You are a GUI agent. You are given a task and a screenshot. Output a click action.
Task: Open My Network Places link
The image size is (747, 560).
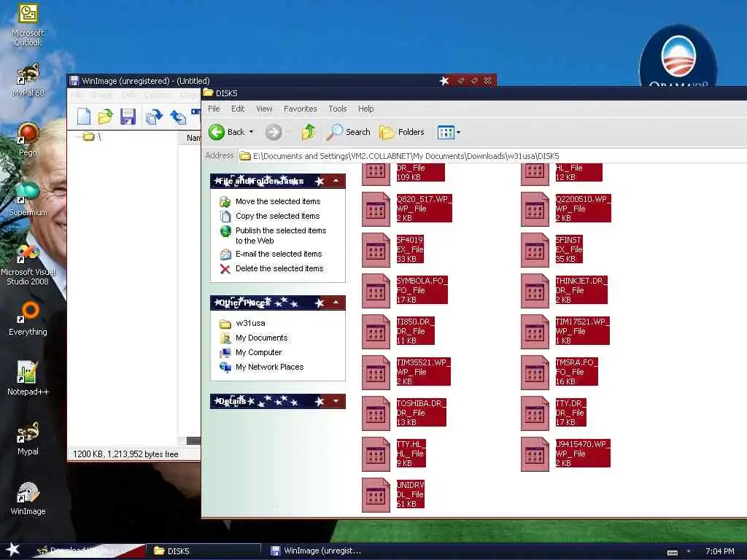pos(270,367)
